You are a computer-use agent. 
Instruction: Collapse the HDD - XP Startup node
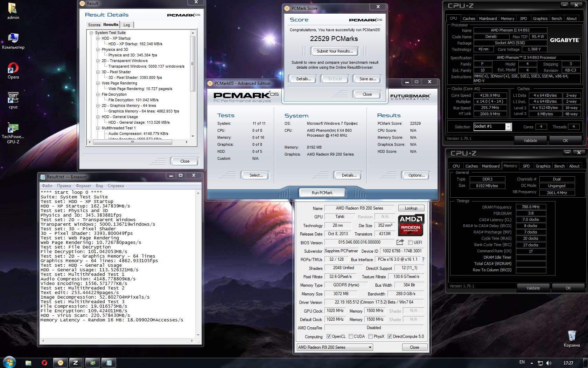tap(98, 38)
